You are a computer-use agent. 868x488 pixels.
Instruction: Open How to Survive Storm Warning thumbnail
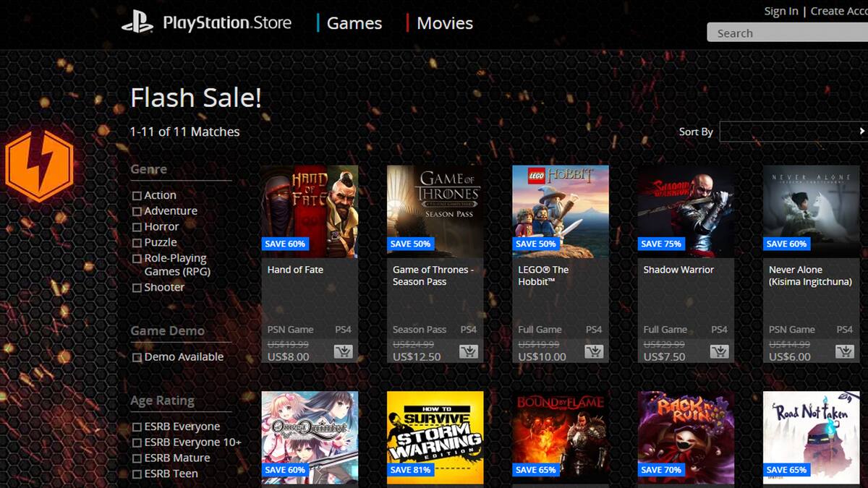pos(435,437)
